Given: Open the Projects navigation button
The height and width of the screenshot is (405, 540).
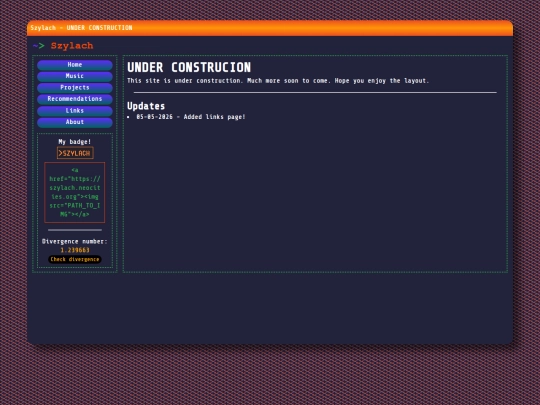Looking at the screenshot, I should click(75, 87).
